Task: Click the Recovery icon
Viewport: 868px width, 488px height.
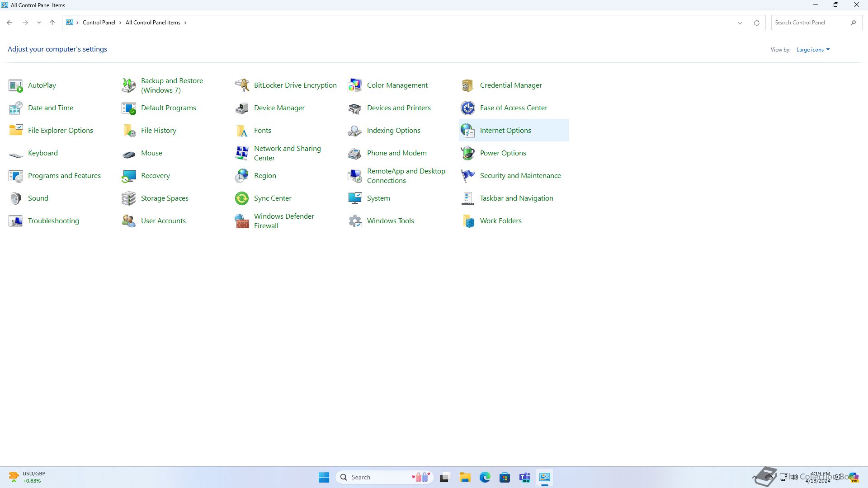Action: tap(129, 176)
